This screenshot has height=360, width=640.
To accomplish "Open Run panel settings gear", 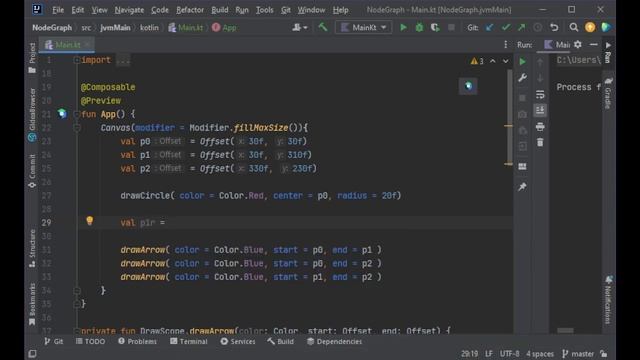I will tap(578, 44).
